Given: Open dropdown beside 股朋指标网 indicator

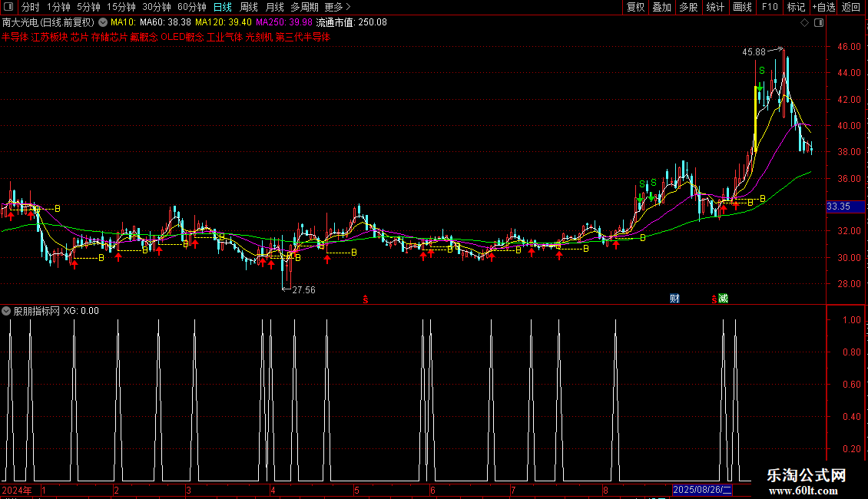Looking at the screenshot, I should [6, 311].
